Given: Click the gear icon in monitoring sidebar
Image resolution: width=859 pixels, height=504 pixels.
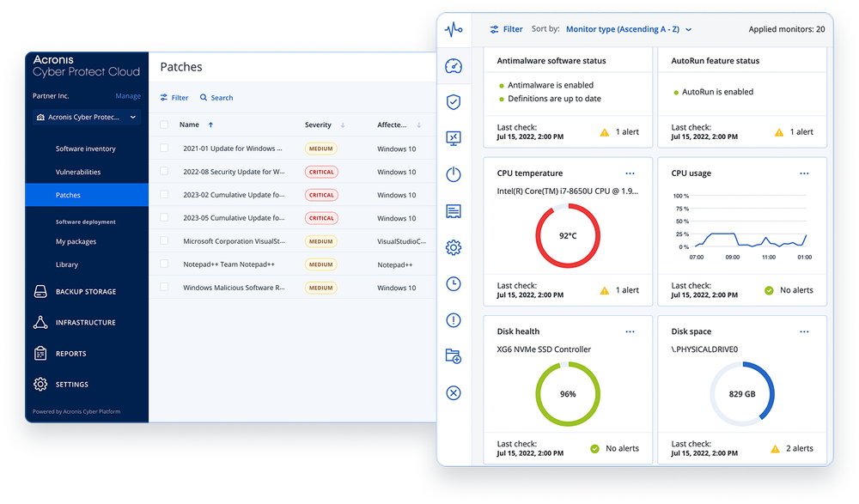Looking at the screenshot, I should pyautogui.click(x=454, y=247).
